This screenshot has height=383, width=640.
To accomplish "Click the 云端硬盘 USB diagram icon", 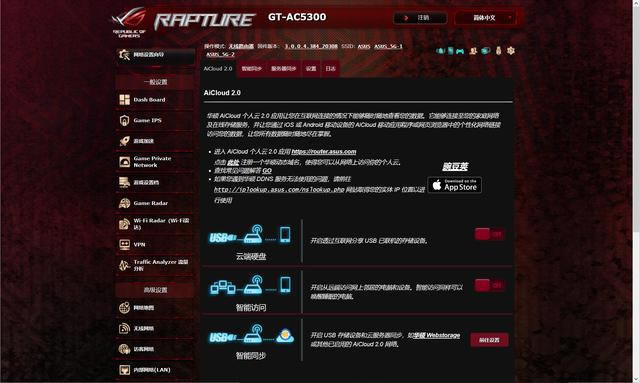I will tap(250, 235).
